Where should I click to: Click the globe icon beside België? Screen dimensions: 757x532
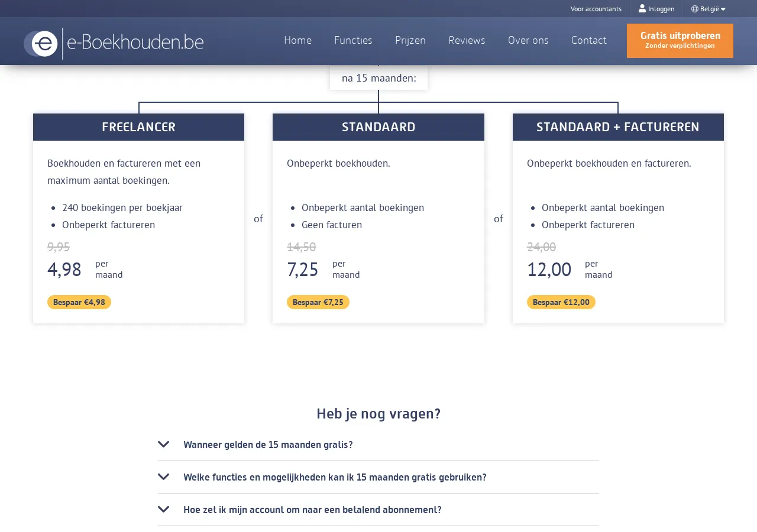tap(695, 9)
